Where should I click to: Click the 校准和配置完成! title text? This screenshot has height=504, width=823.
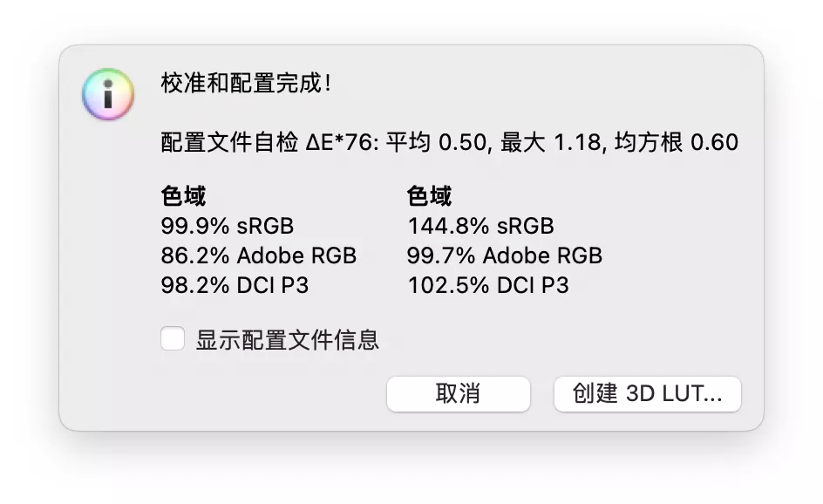pyautogui.click(x=246, y=85)
